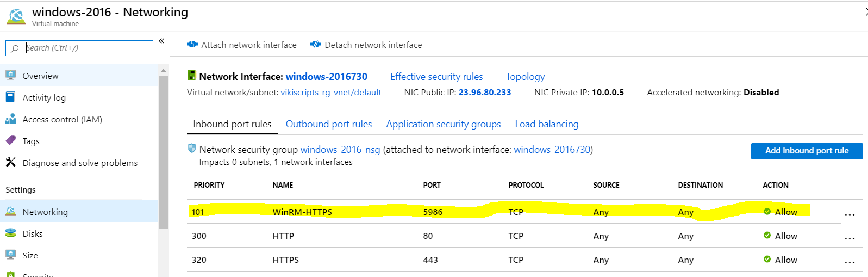This screenshot has width=868, height=277.
Task: Click the Disks icon
Action: coord(10,233)
